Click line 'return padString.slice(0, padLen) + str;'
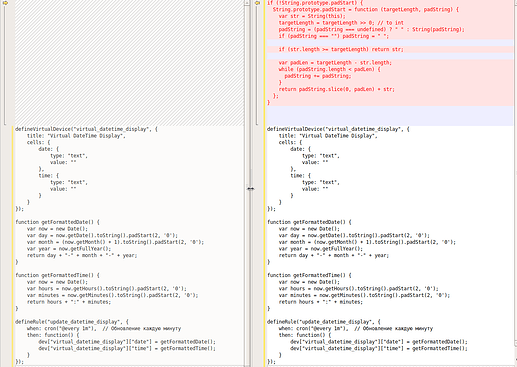The image size is (517, 367). 337,89
